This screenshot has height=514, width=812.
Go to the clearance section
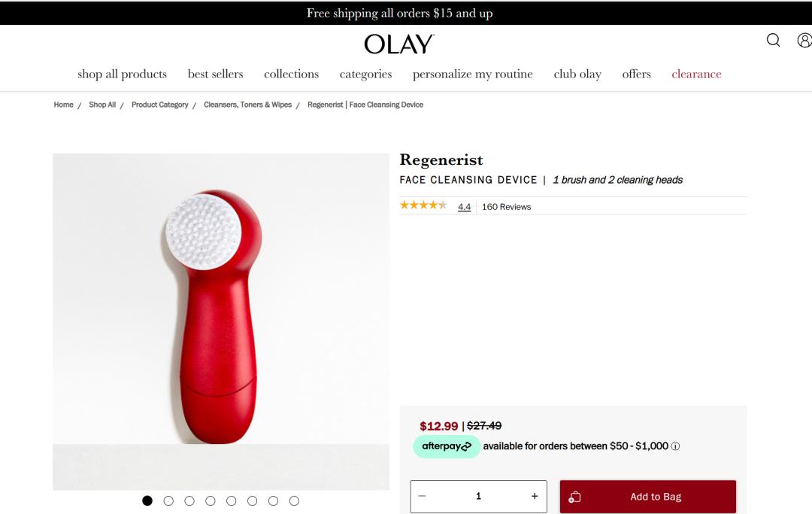(696, 74)
